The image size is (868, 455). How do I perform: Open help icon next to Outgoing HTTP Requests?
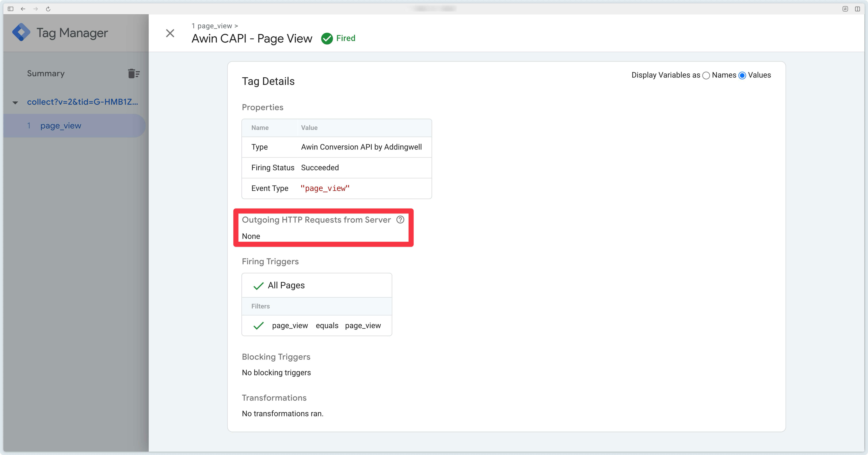tap(400, 220)
